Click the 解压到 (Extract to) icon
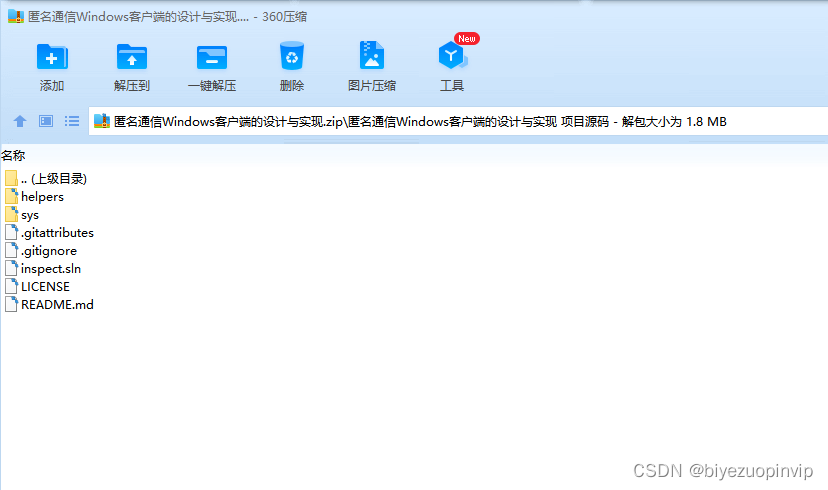 (x=131, y=56)
